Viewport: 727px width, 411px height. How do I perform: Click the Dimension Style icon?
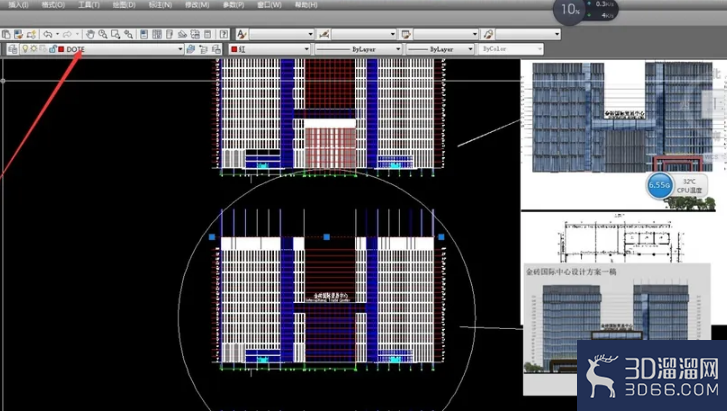point(324,34)
